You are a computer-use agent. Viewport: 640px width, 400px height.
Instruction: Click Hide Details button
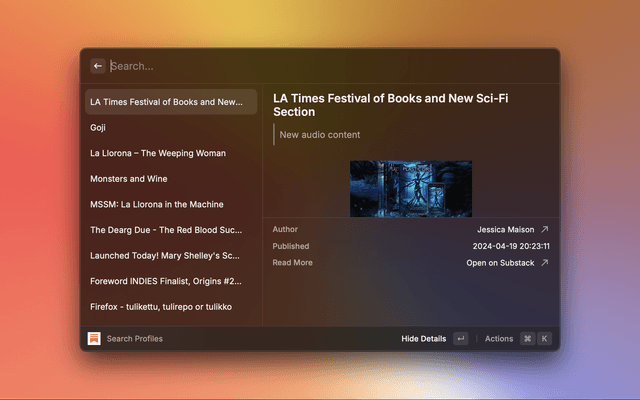[x=424, y=339]
